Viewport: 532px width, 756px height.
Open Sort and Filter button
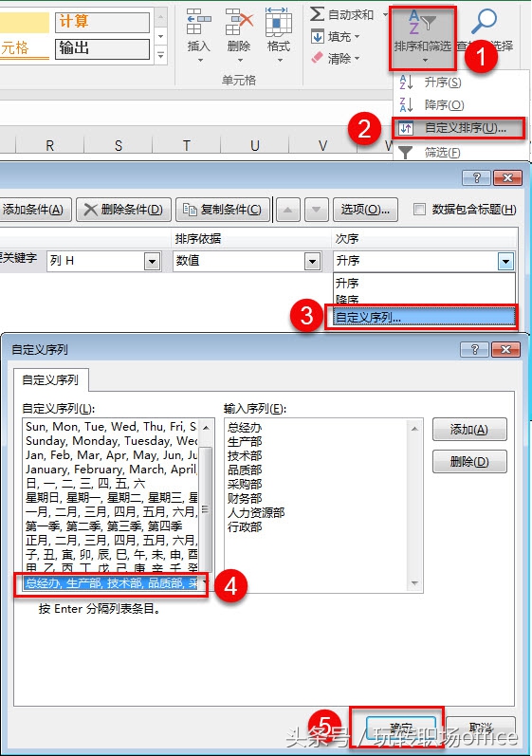(x=423, y=38)
